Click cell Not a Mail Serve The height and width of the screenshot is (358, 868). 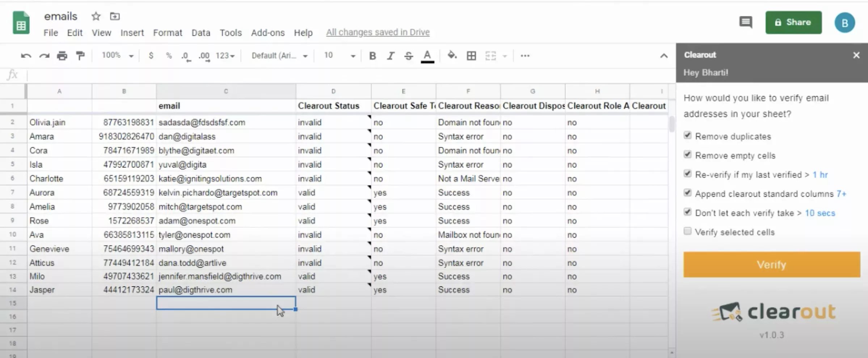tap(468, 179)
